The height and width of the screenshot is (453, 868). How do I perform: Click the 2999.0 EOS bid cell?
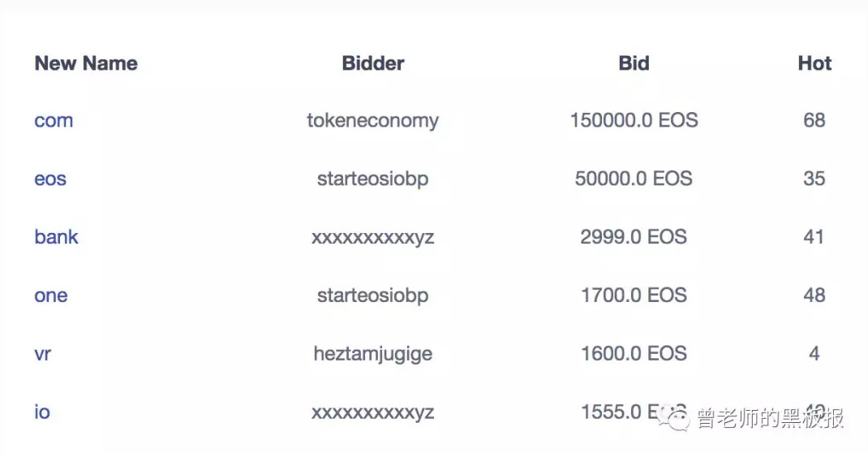(x=634, y=237)
